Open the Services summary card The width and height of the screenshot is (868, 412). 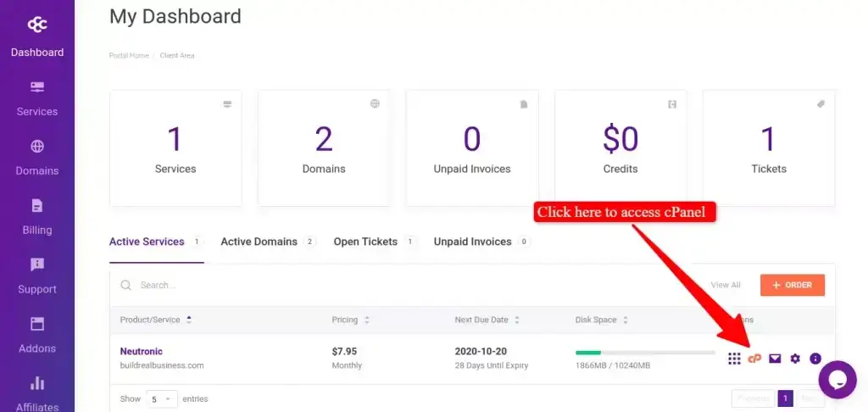(175, 148)
